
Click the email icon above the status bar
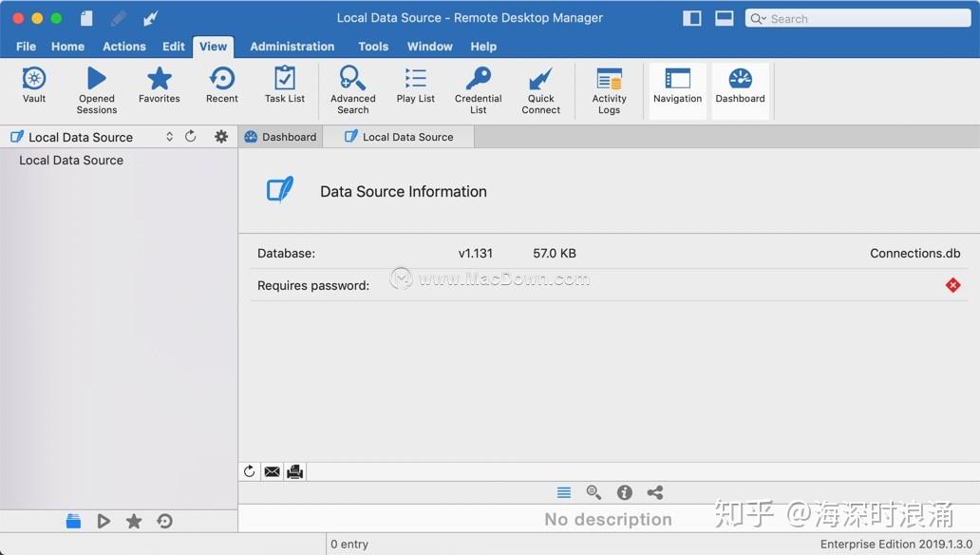pos(272,470)
